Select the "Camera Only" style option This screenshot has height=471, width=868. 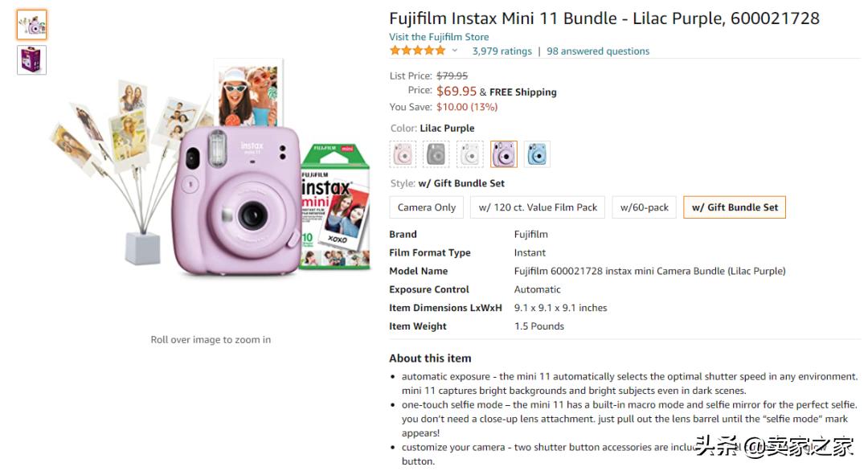pyautogui.click(x=427, y=207)
